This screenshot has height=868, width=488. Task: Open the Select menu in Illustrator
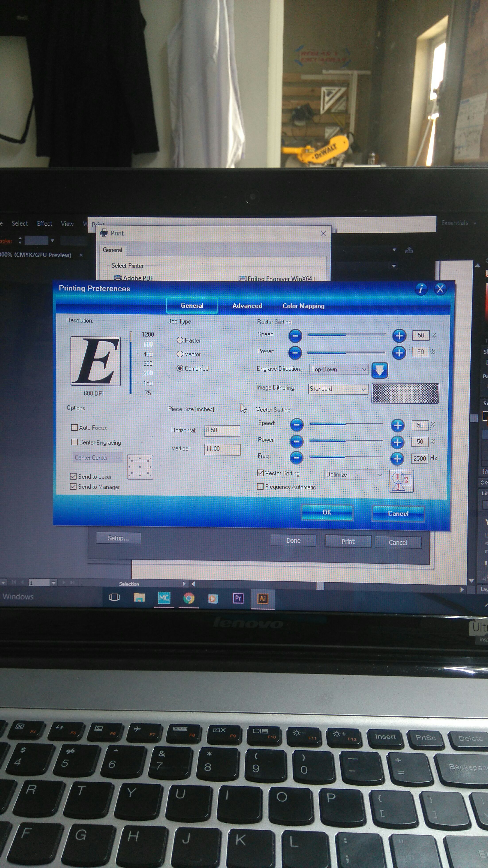pyautogui.click(x=20, y=223)
